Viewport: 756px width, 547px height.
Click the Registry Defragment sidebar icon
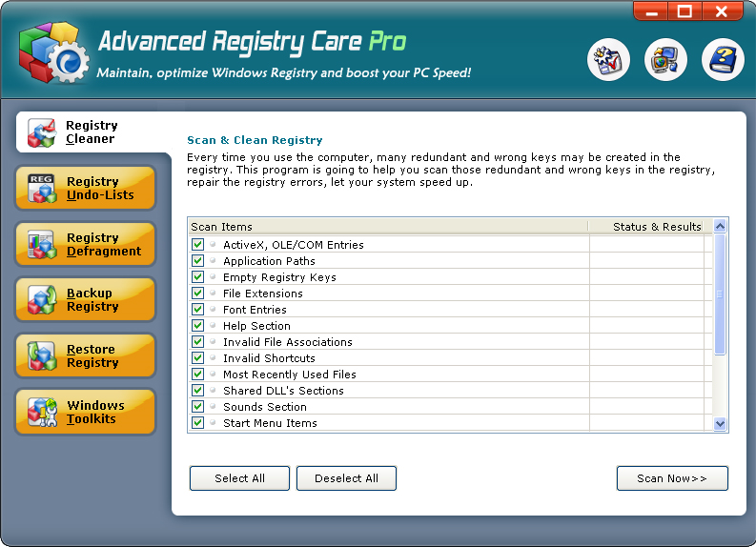(42, 245)
